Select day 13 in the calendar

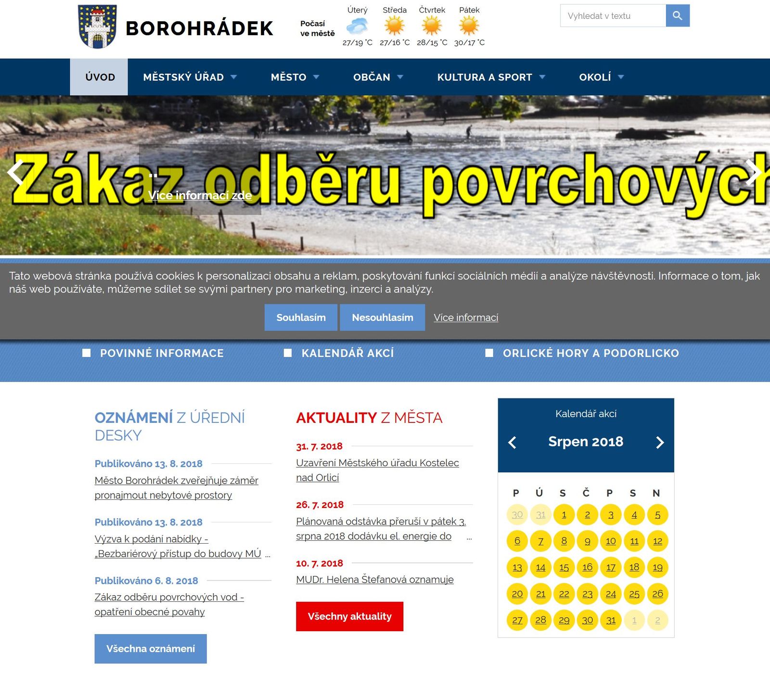[x=517, y=567]
